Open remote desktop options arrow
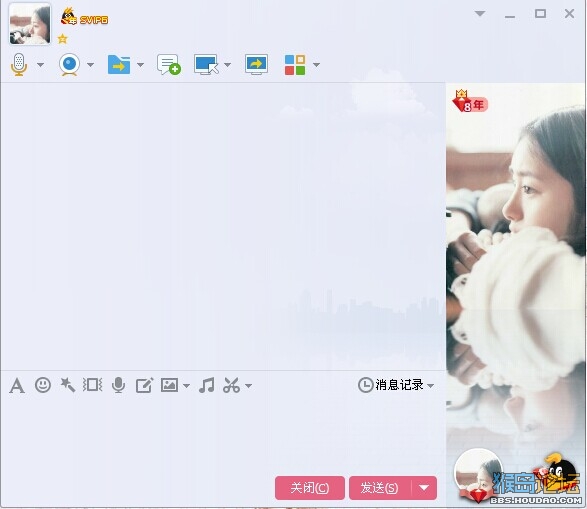The height and width of the screenshot is (509, 587). [x=227, y=65]
